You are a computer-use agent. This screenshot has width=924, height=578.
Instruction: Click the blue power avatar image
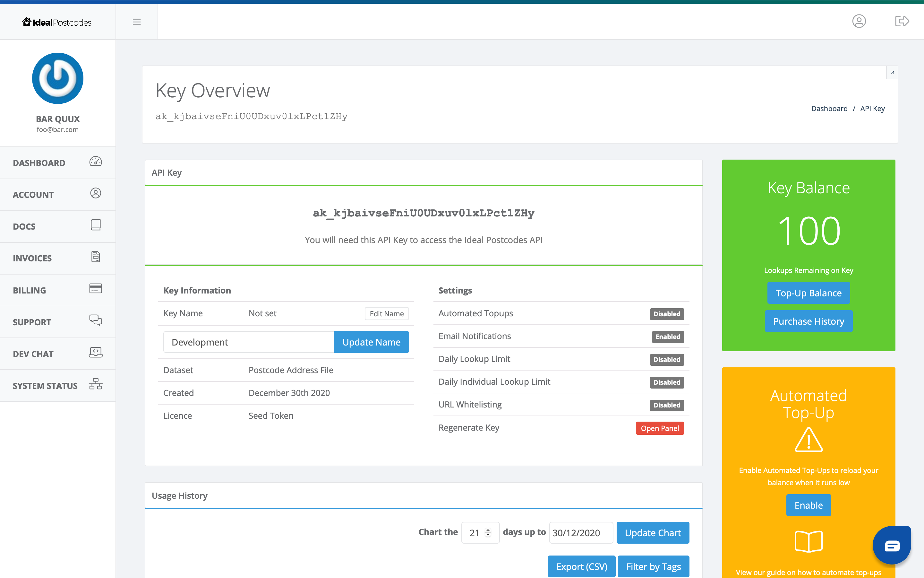[x=58, y=78]
